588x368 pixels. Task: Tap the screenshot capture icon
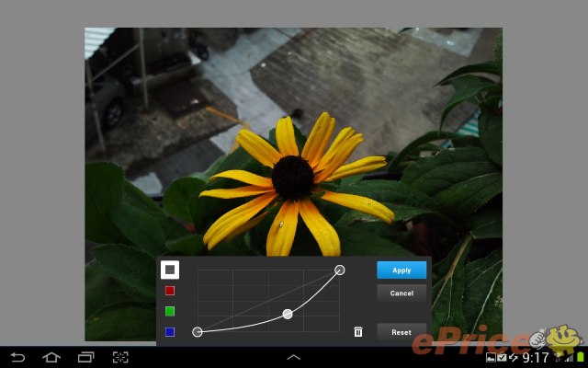click(x=120, y=357)
